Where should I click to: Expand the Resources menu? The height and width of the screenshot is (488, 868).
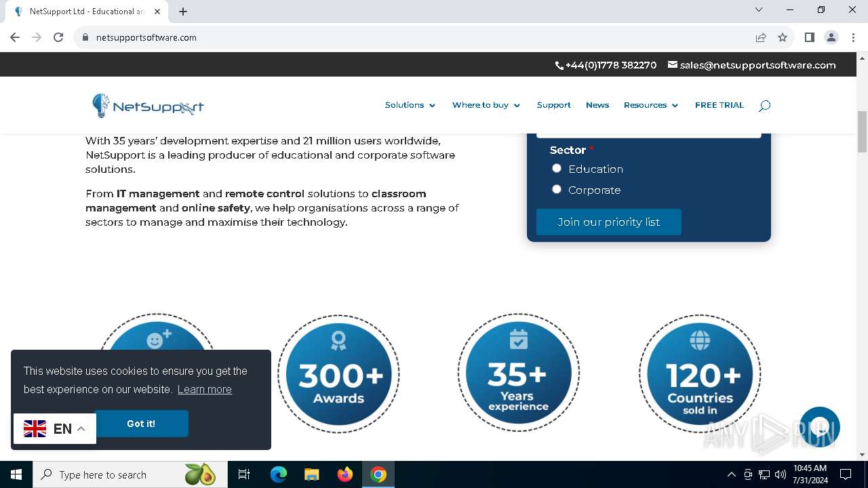(x=651, y=105)
